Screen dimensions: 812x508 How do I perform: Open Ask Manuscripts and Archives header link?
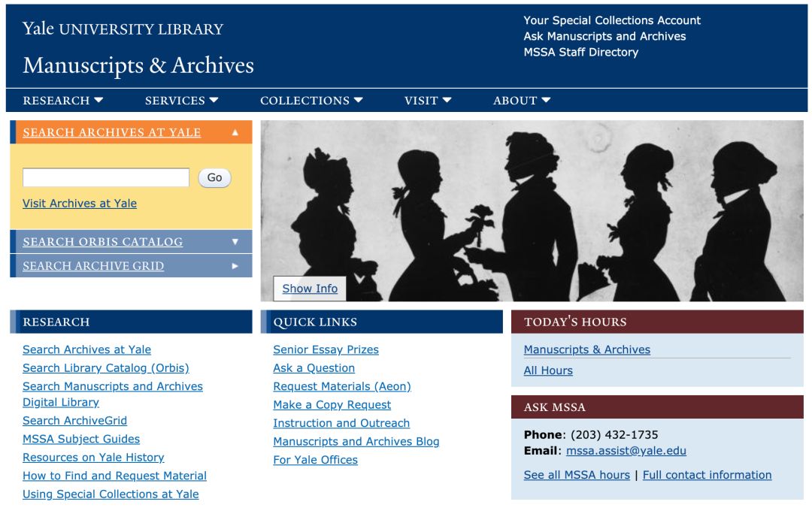point(604,36)
